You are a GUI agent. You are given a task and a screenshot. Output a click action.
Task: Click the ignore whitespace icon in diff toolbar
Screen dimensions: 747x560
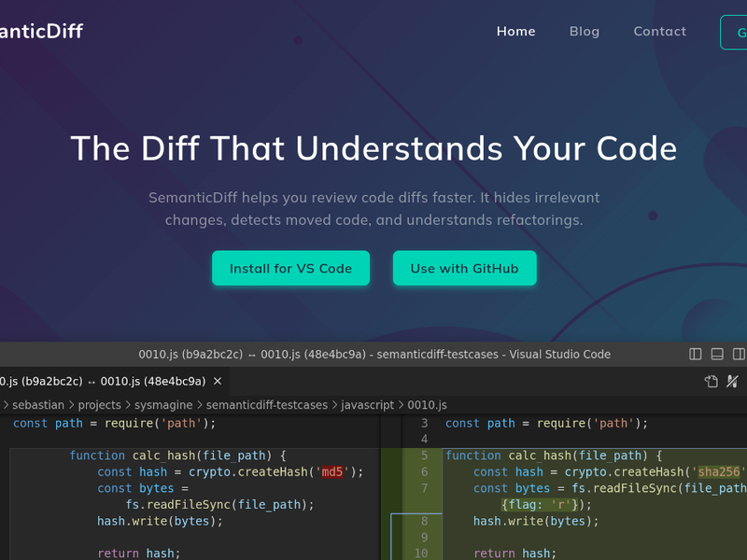(732, 381)
